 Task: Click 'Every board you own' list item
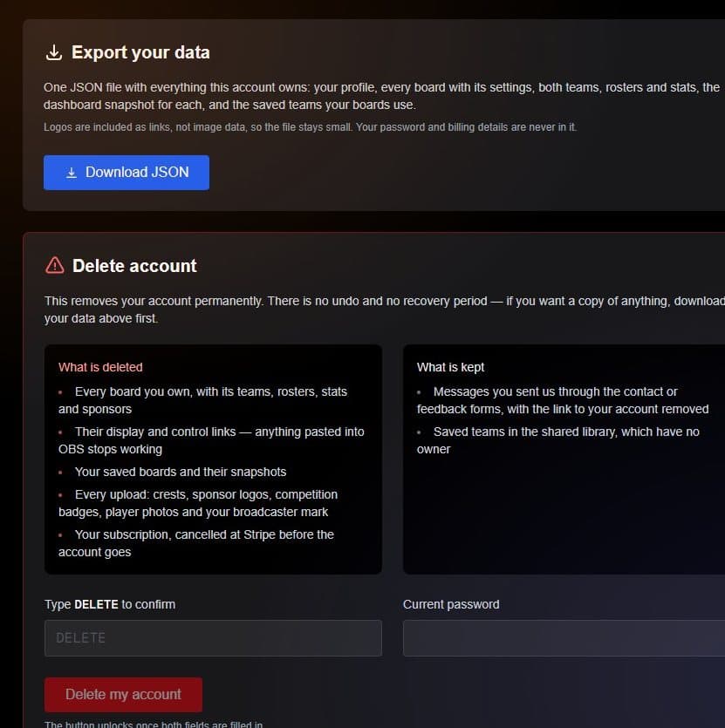[202, 400]
